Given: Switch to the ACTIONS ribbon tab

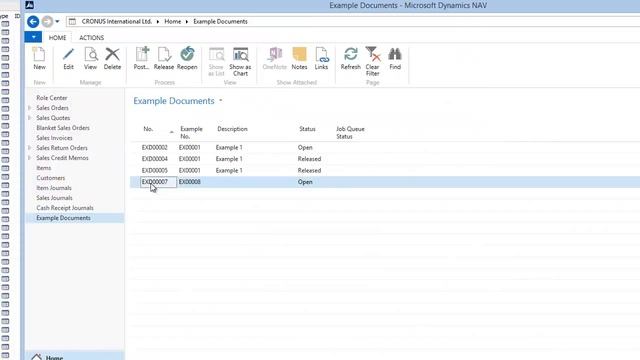Looking at the screenshot, I should [x=91, y=38].
